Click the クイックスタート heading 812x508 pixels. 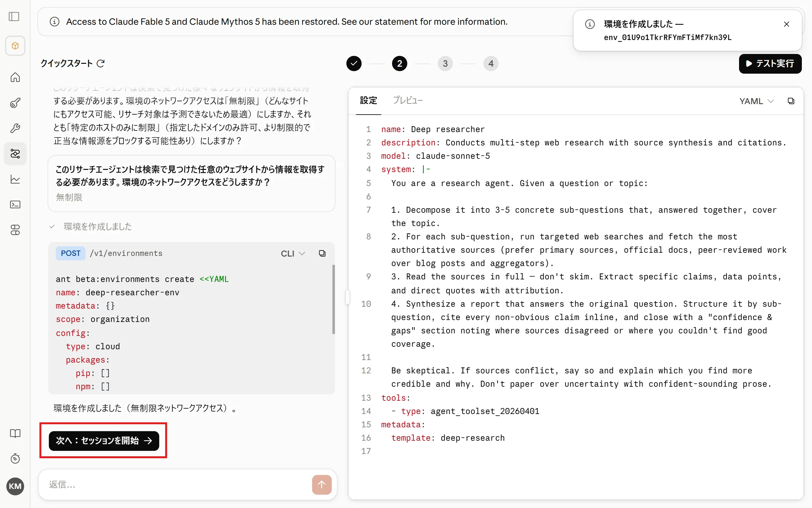coord(66,63)
